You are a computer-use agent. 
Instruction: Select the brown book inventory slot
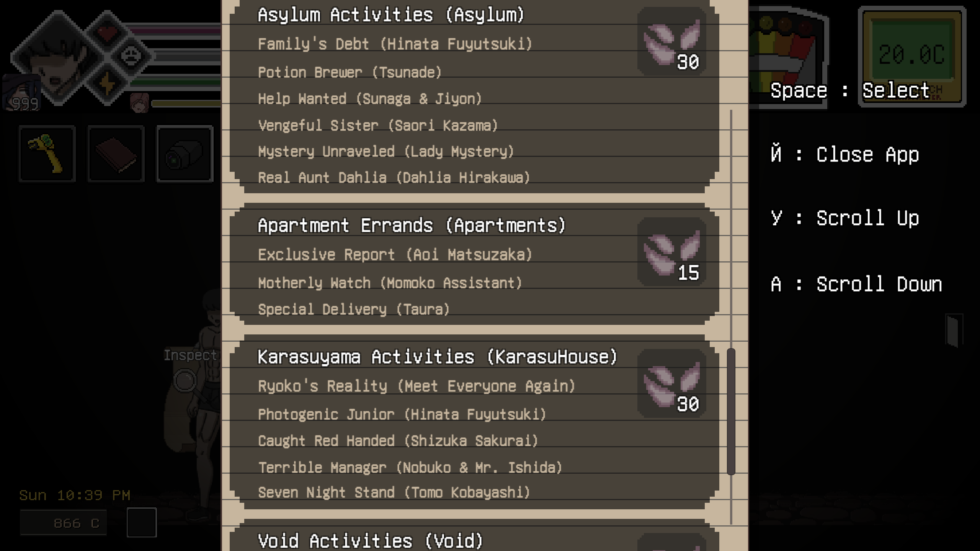[116, 153]
